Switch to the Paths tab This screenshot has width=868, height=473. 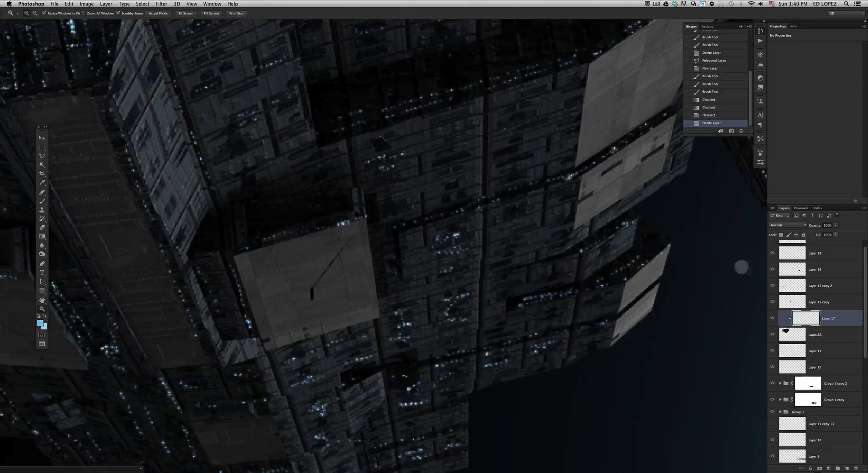coord(817,208)
